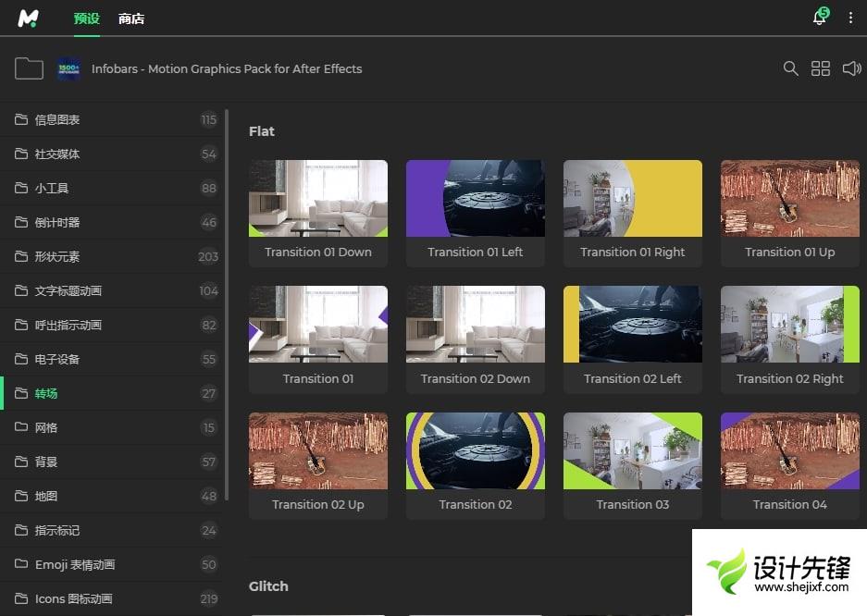Open the 信息图表 category folder
The height and width of the screenshot is (616, 867).
coord(57,119)
